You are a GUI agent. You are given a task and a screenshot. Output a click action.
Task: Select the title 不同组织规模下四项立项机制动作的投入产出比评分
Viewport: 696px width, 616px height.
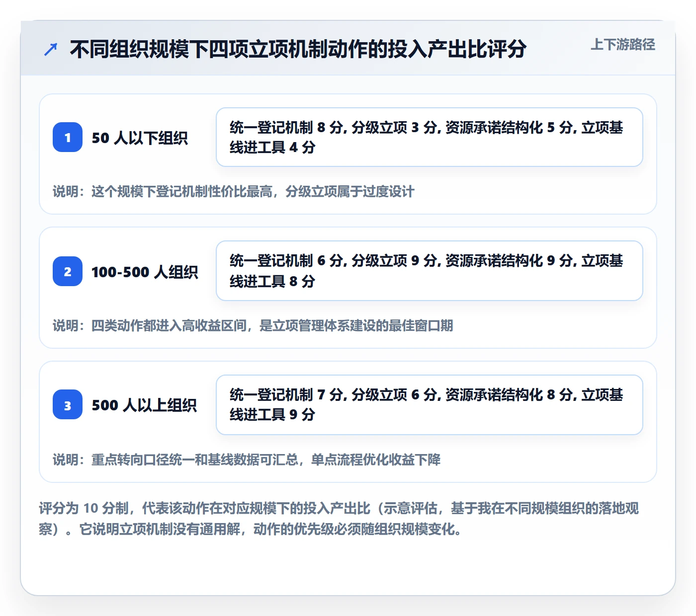pyautogui.click(x=298, y=49)
